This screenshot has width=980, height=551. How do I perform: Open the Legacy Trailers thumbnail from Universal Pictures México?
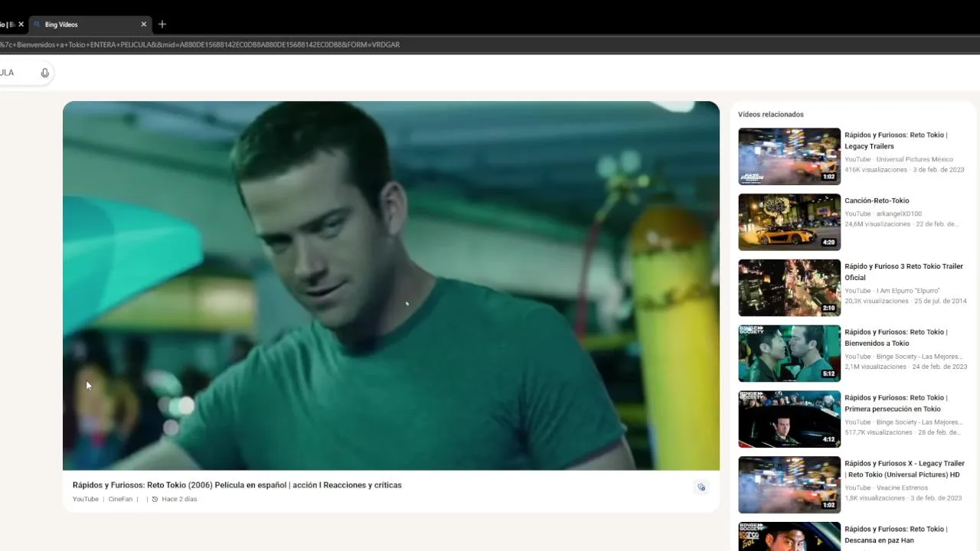click(789, 156)
